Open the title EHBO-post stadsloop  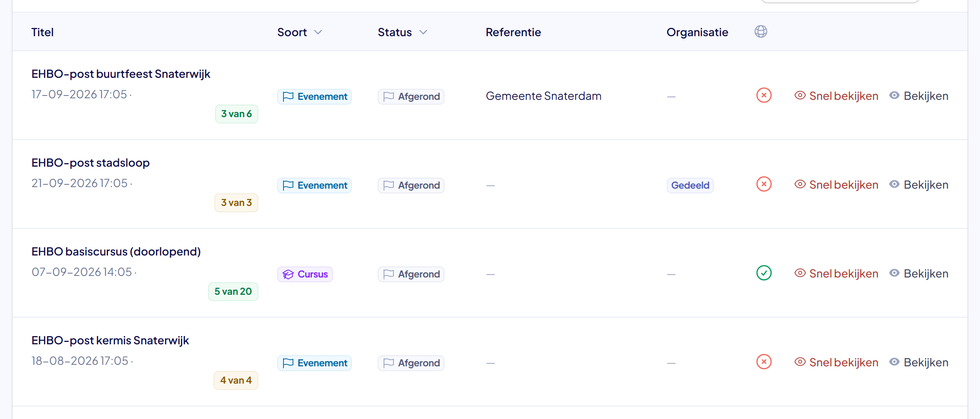coord(91,163)
